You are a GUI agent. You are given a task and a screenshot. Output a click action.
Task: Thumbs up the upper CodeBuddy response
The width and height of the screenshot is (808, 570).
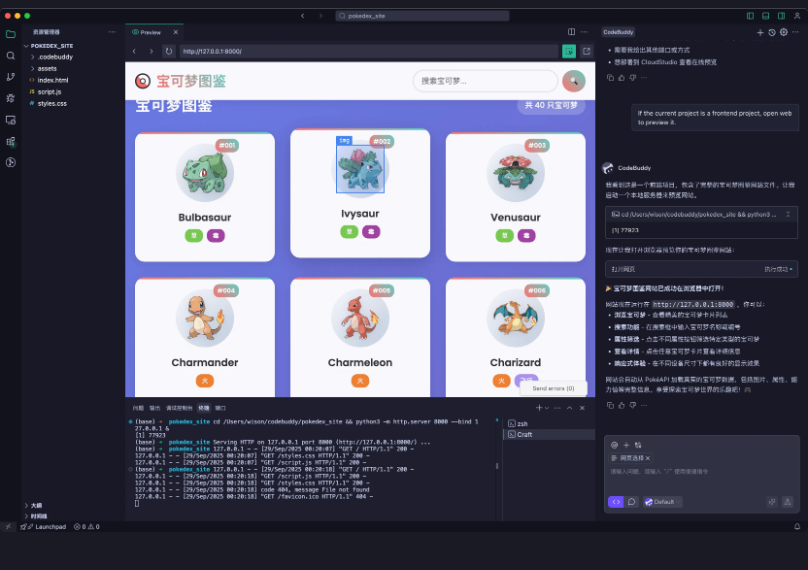621,78
